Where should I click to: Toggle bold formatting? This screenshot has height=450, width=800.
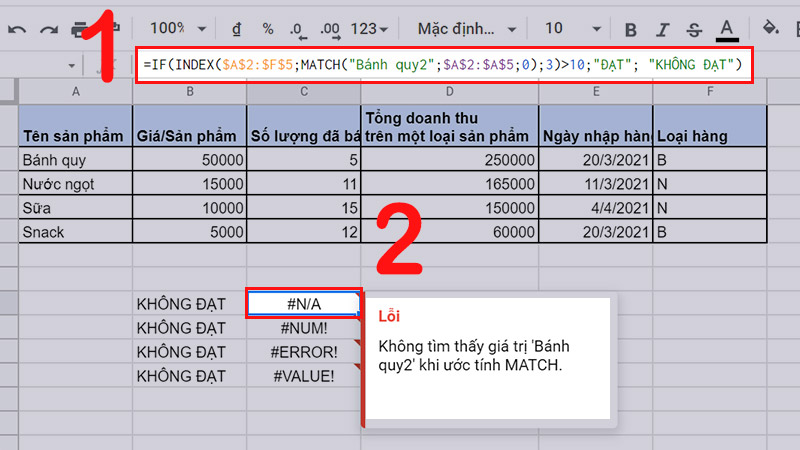631,29
